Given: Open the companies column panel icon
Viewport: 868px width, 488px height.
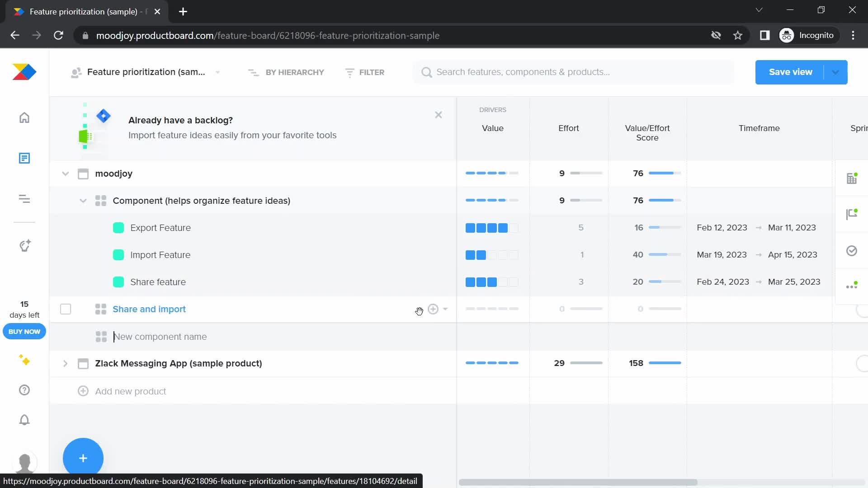Looking at the screenshot, I should pyautogui.click(x=852, y=178).
